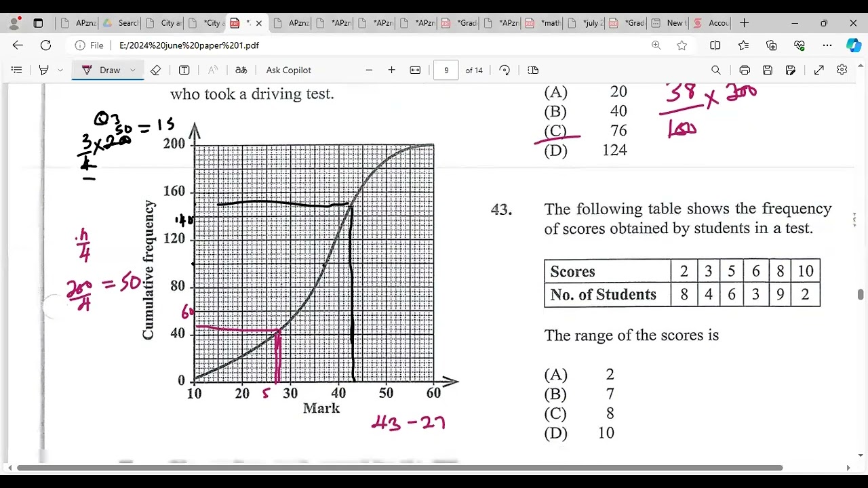
Task: Click the 'No. of Students' table cell
Action: 607,295
